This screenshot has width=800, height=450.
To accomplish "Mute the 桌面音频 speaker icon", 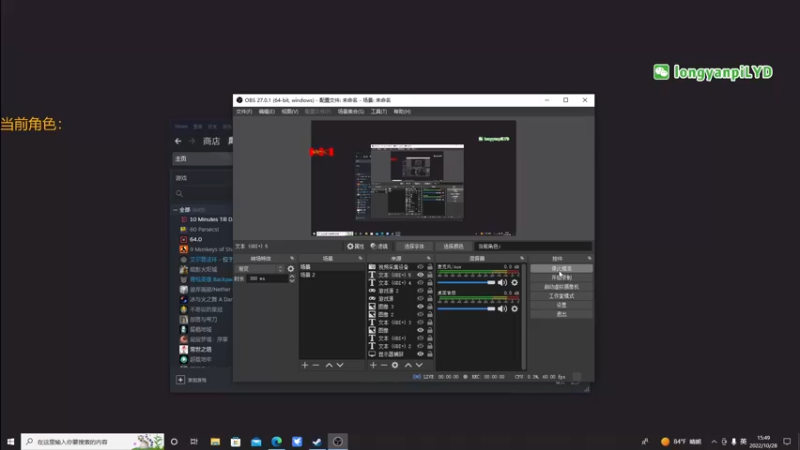I will [x=503, y=309].
